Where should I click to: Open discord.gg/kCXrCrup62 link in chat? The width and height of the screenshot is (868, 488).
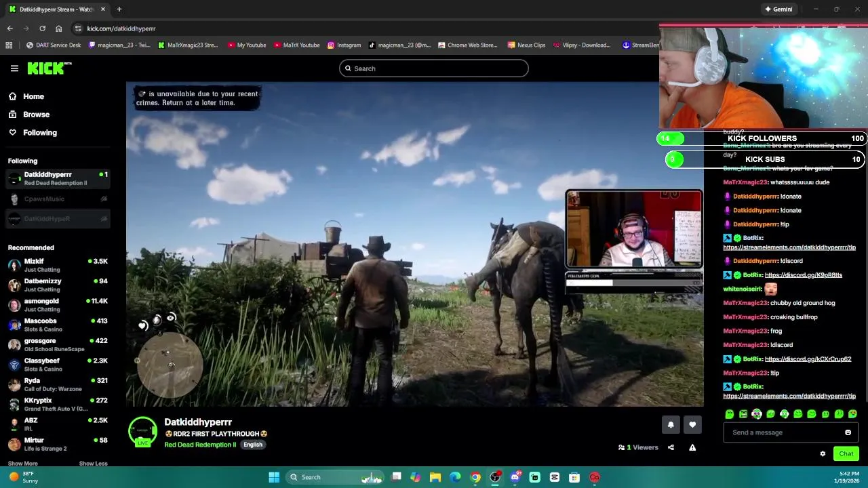coord(808,359)
